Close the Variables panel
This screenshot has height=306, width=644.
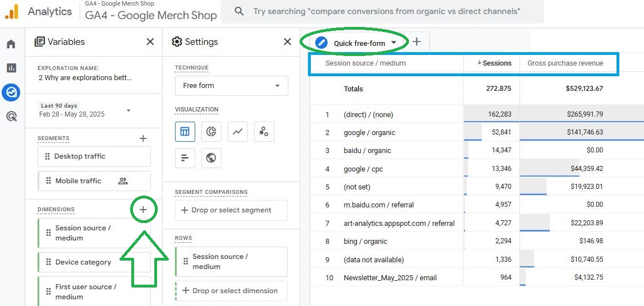[150, 41]
